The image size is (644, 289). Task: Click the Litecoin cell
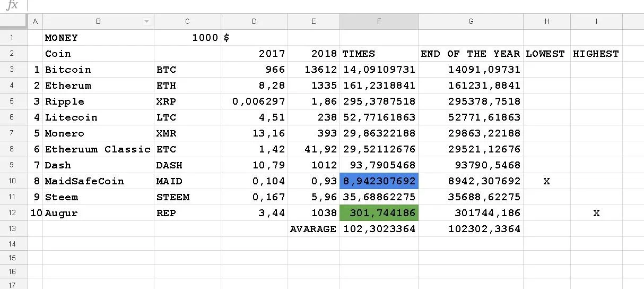[99, 117]
